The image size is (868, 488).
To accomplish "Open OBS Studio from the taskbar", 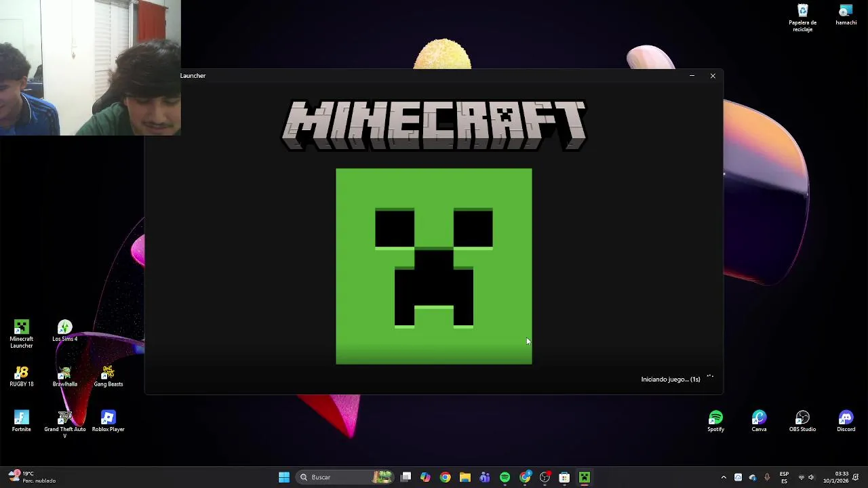I will pos(545,477).
